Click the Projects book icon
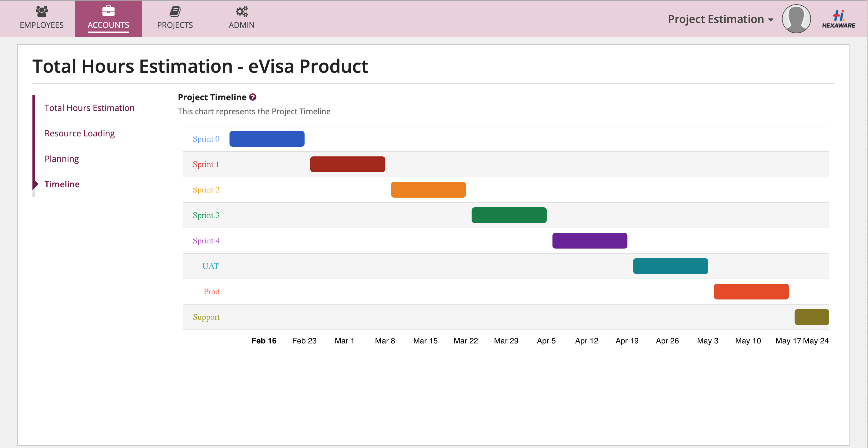Screen dimensions: 868x448 click(175, 12)
